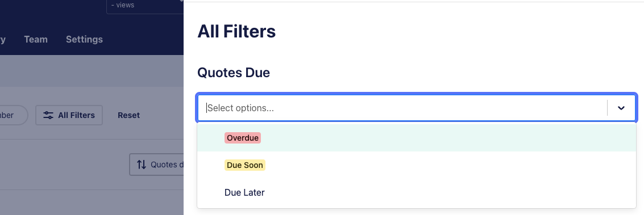
Task: Click the partially visible pill filter ending in 'ber'
Action: coord(13,116)
